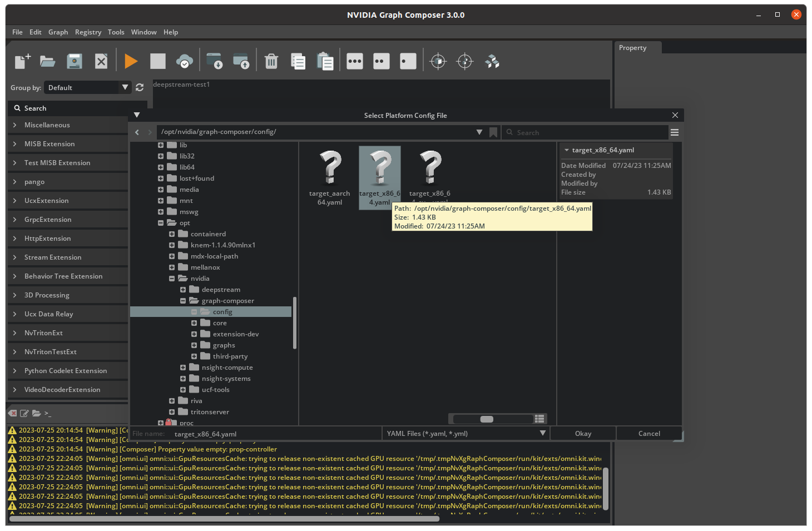
Task: Click the crosshair with cube toolbar icon
Action: pos(438,61)
